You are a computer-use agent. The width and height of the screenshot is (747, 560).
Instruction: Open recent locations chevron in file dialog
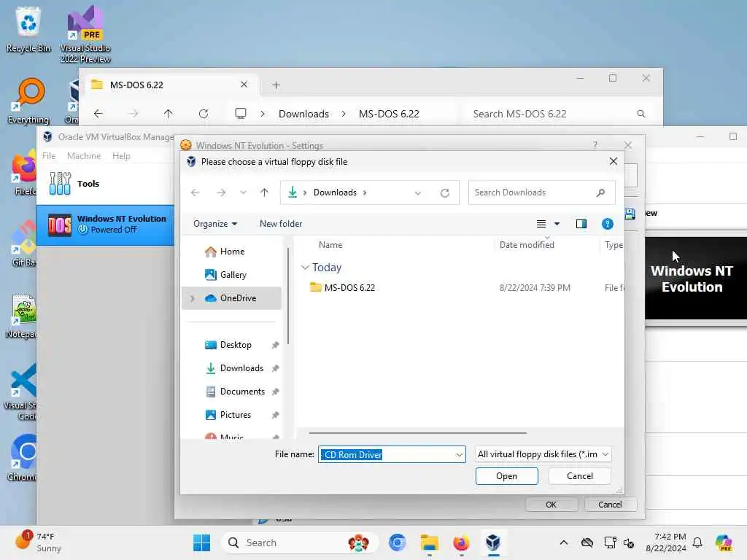click(244, 192)
